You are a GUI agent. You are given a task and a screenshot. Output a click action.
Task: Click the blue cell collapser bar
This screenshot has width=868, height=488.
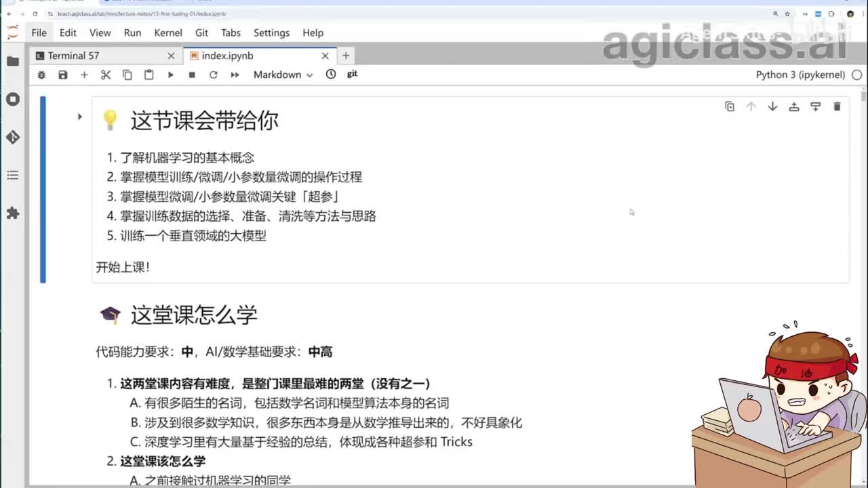pos(43,189)
